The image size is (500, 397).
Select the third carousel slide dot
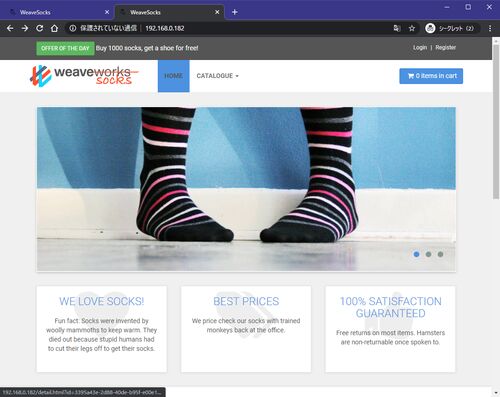coord(440,254)
